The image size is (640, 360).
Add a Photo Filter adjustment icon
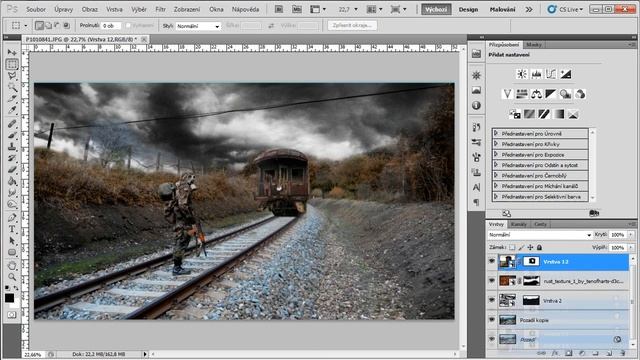tap(565, 94)
